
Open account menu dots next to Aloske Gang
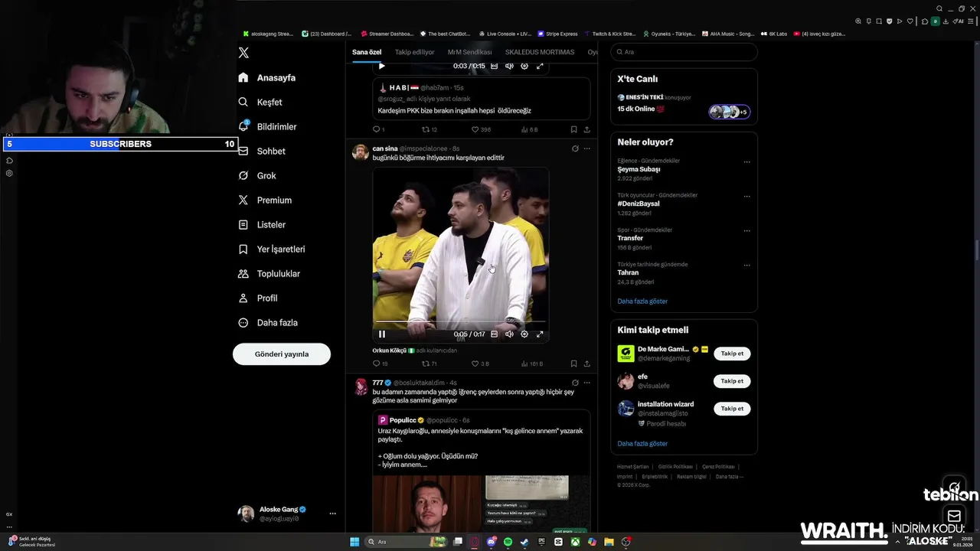pyautogui.click(x=332, y=514)
